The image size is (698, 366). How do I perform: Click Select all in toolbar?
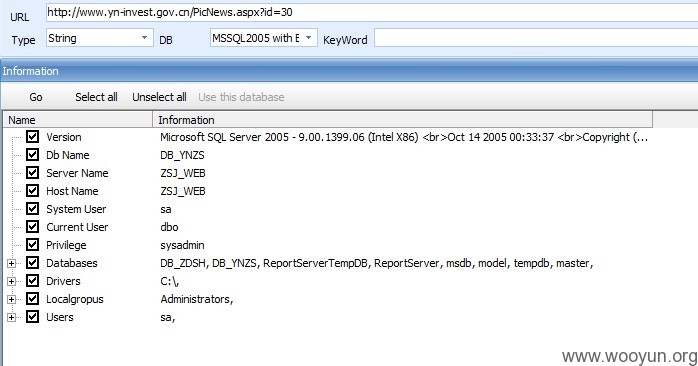coord(96,97)
